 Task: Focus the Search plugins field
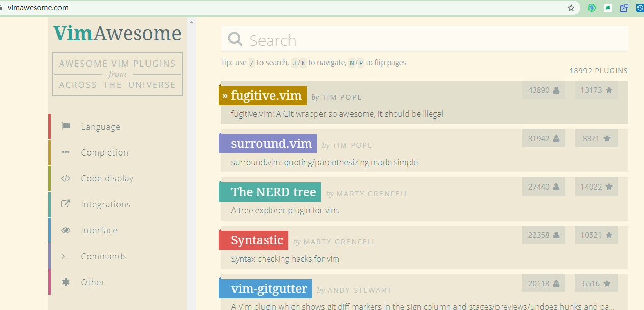point(425,39)
